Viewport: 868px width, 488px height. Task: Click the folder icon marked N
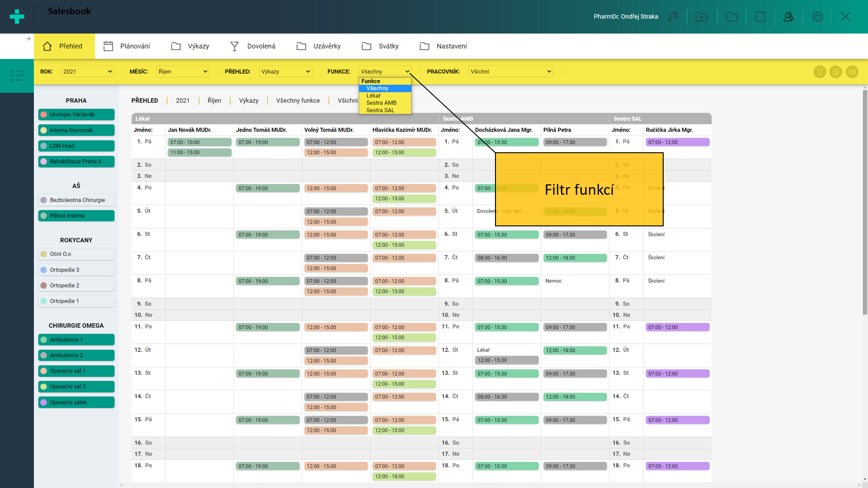click(701, 17)
